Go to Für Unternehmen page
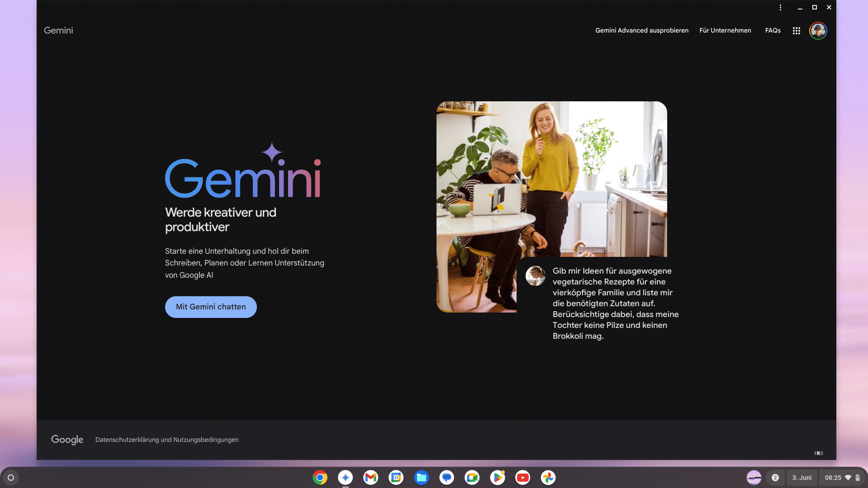 (x=725, y=30)
